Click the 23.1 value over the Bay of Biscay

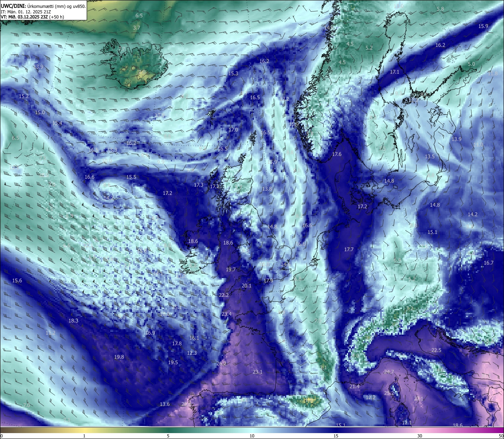pyautogui.click(x=258, y=372)
